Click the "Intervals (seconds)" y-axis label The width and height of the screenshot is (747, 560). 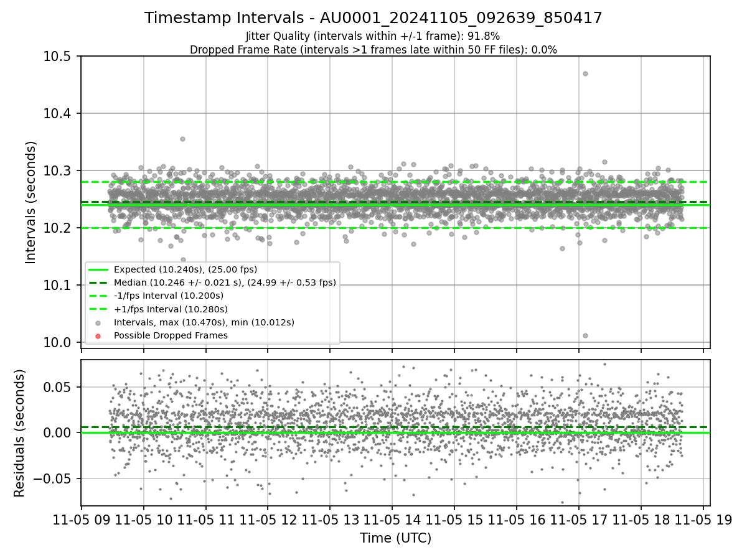tap(31, 202)
